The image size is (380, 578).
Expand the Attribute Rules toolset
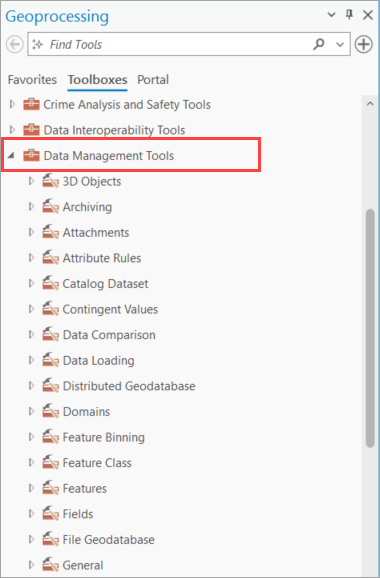click(x=31, y=258)
